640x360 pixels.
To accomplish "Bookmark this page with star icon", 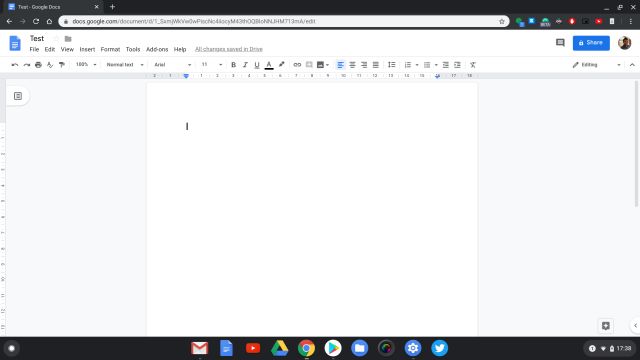I will (x=502, y=21).
